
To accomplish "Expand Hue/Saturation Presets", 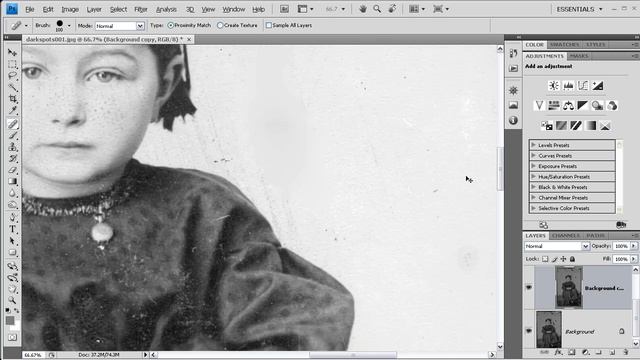I will [x=533, y=177].
